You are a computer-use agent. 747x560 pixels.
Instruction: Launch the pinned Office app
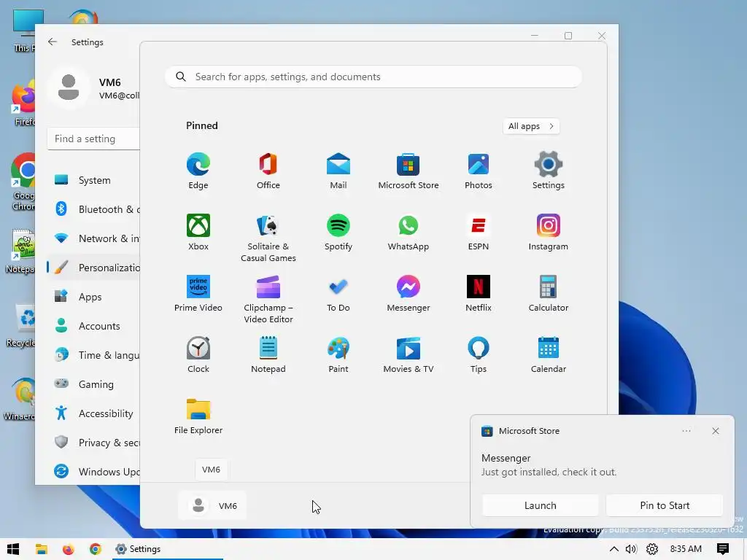click(268, 171)
